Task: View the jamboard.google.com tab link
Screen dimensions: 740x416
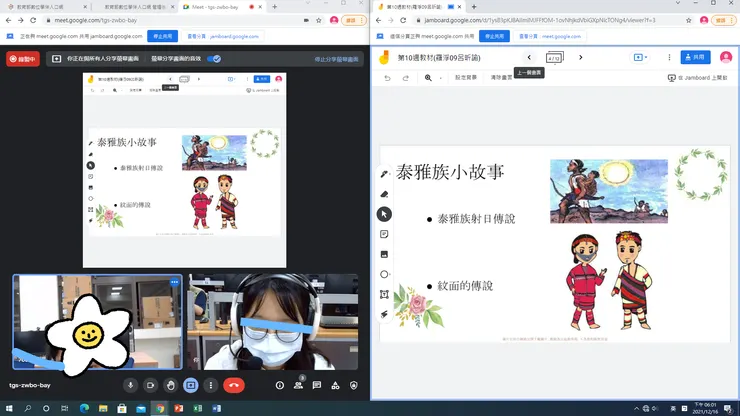Action: [x=223, y=36]
